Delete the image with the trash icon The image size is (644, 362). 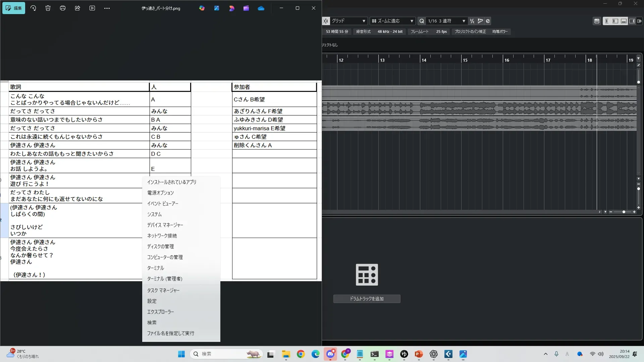coord(48,8)
